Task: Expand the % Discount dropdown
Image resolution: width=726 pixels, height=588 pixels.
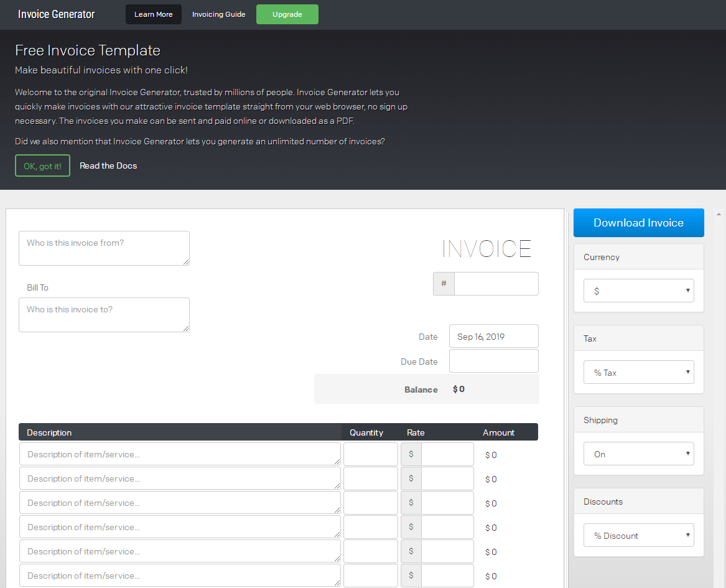Action: coord(638,535)
